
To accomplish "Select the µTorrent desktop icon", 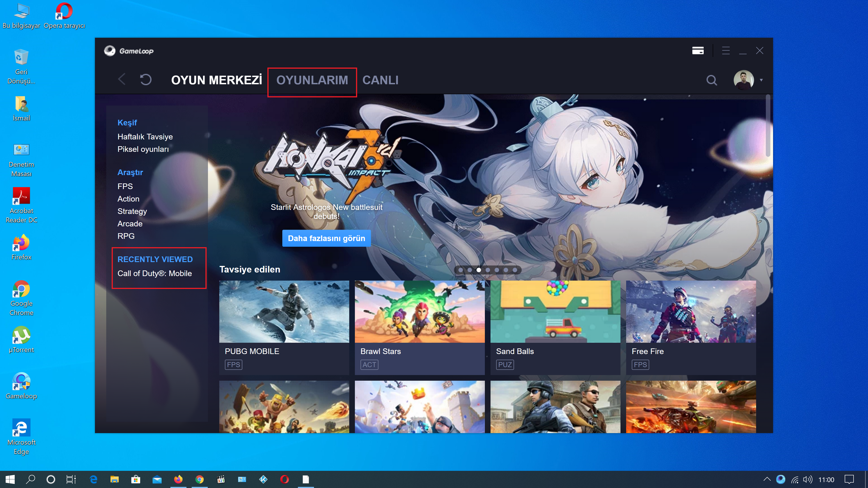I will [21, 340].
